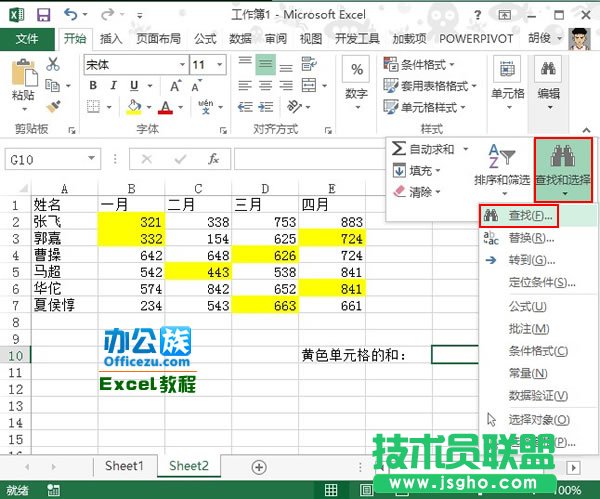This screenshot has width=600, height=499.
Task: Switch to the 插入 Insert tab
Action: click(111, 39)
